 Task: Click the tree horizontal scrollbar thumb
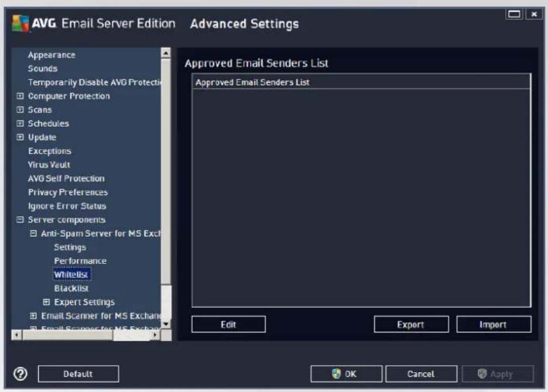point(68,335)
